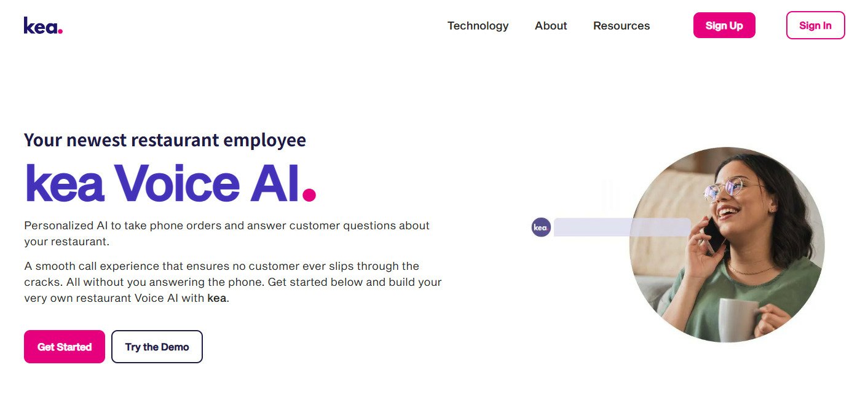Click the Sign Up button
Image resolution: width=868 pixels, height=394 pixels.
click(724, 25)
